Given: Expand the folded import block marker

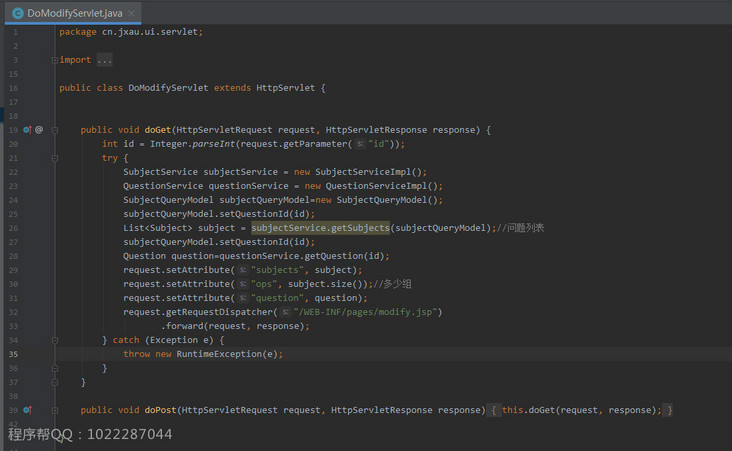Looking at the screenshot, I should 55,60.
